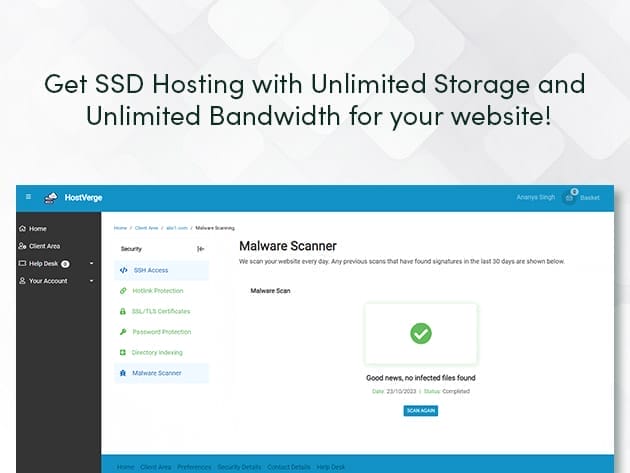Viewport: 630px width, 473px height.
Task: Click the Directory Indexing plus icon
Action: (123, 352)
